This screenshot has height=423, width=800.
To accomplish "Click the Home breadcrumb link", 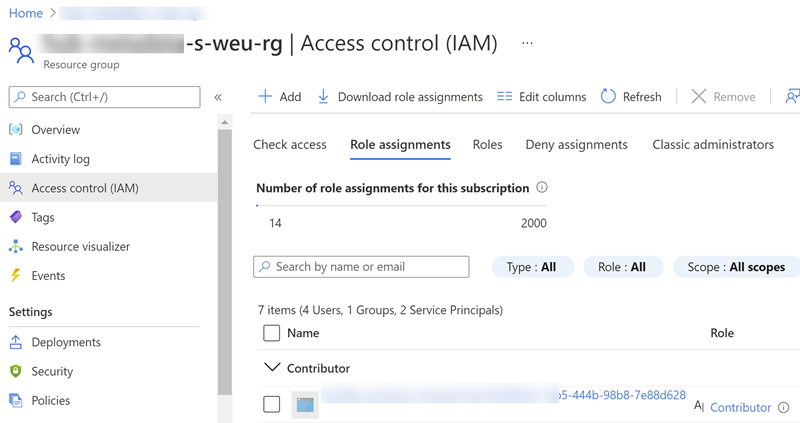I will 26,13.
